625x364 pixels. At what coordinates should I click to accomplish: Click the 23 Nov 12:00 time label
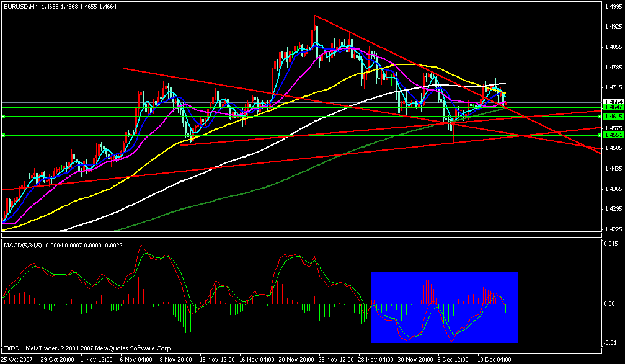click(335, 360)
